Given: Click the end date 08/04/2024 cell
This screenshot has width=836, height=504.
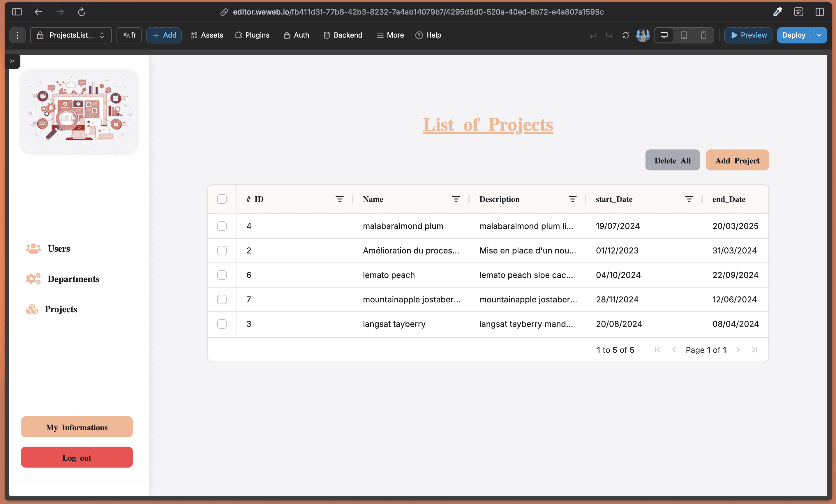Looking at the screenshot, I should point(736,324).
